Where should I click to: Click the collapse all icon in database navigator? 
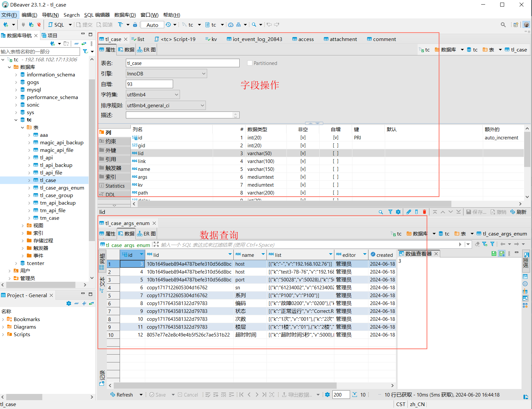pos(76,44)
